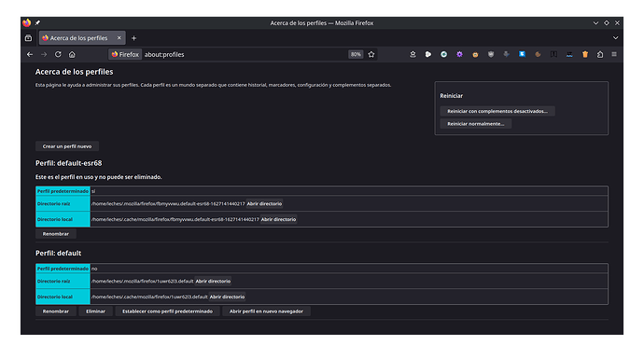Image resolution: width=644 pixels, height=359 pixels.
Task: Rename the default-esr68 profile
Action: click(x=56, y=234)
